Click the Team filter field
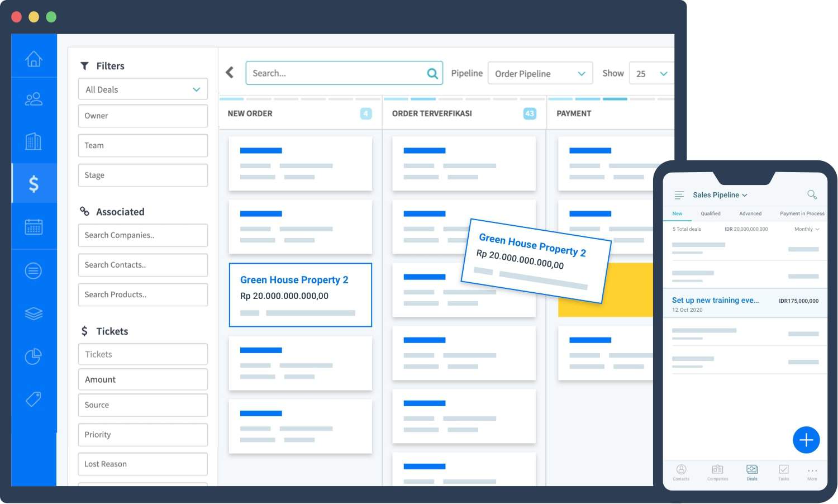 click(x=143, y=145)
